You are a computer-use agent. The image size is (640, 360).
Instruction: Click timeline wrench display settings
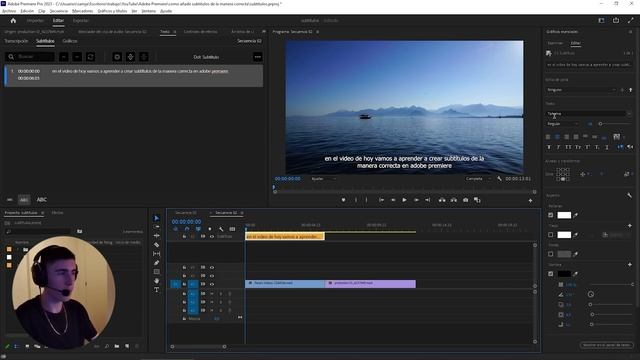221,229
